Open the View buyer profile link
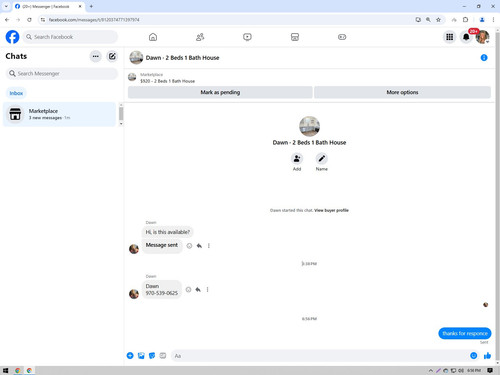The height and width of the screenshot is (375, 500). point(331,210)
